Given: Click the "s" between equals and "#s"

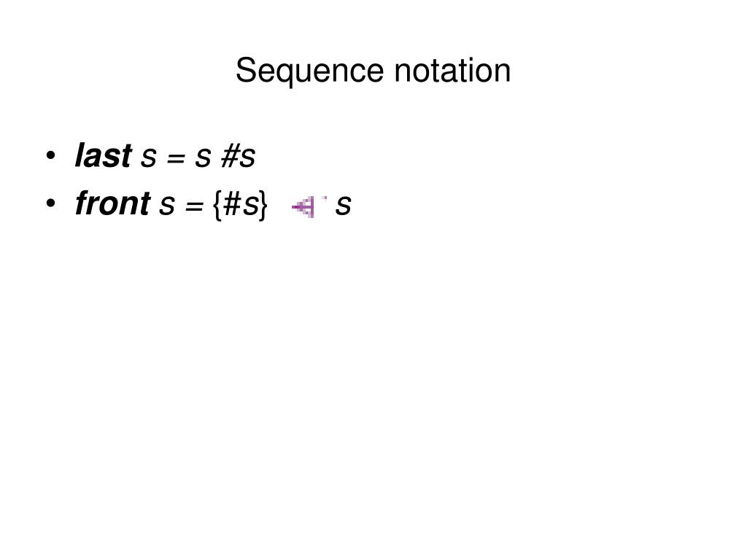Looking at the screenshot, I should [203, 157].
